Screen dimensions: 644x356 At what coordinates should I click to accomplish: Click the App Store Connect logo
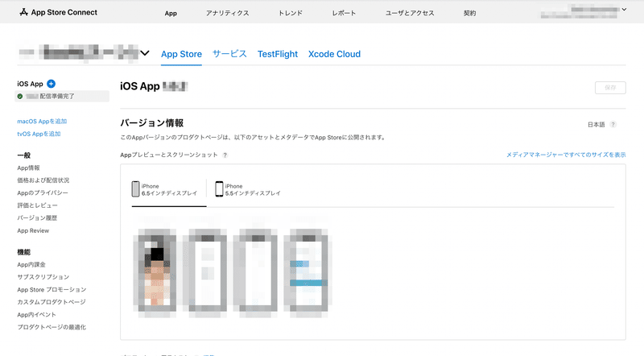(58, 12)
